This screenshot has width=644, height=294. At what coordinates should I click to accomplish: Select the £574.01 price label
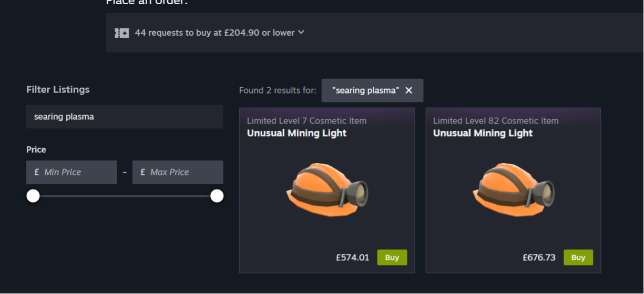coord(353,258)
